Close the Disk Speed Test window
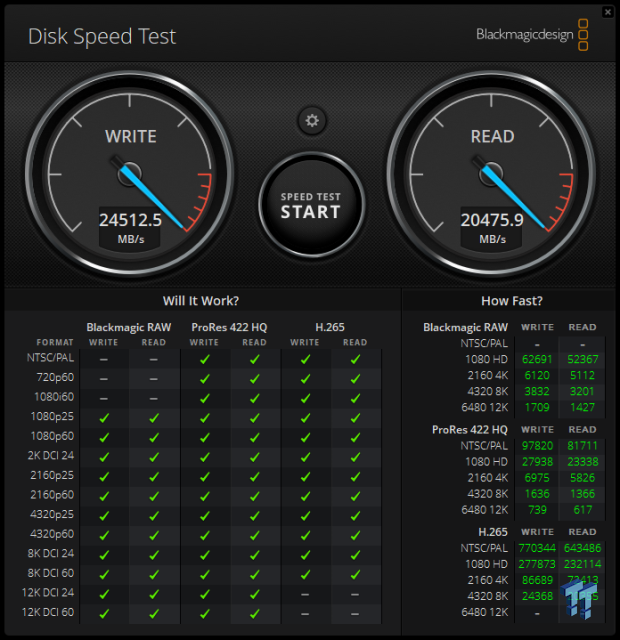620x640 pixels. [x=608, y=12]
